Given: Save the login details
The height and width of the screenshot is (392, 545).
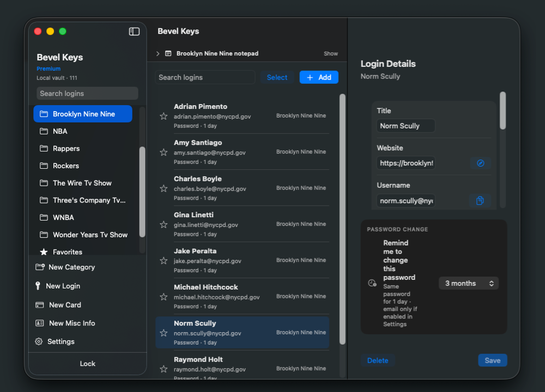Looking at the screenshot, I should [493, 360].
